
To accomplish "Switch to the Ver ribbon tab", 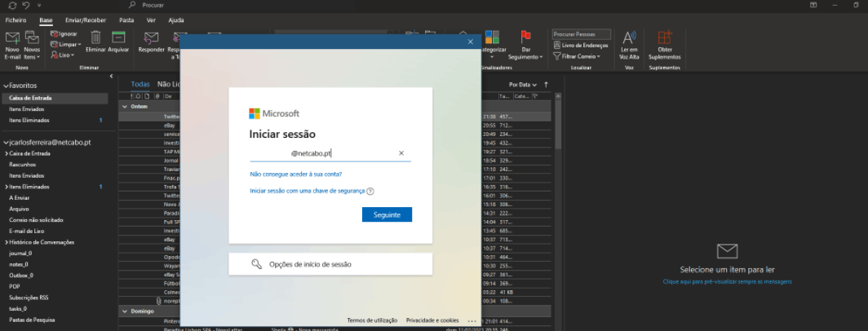I will click(151, 20).
